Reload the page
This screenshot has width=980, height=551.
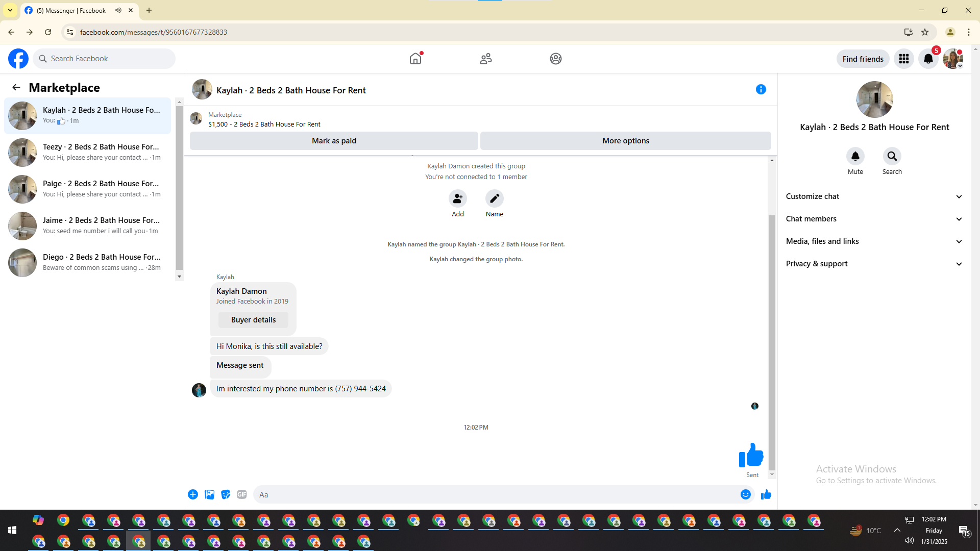(x=48, y=32)
